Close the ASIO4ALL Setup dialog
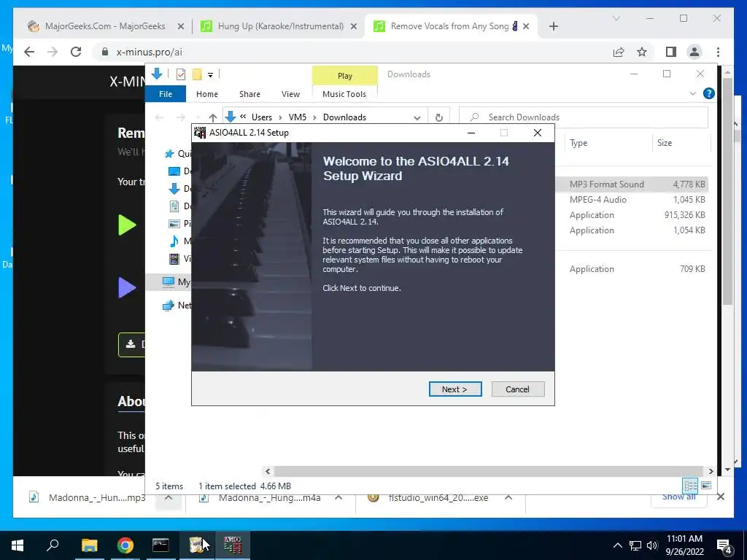Image resolution: width=747 pixels, height=560 pixels. coord(538,133)
